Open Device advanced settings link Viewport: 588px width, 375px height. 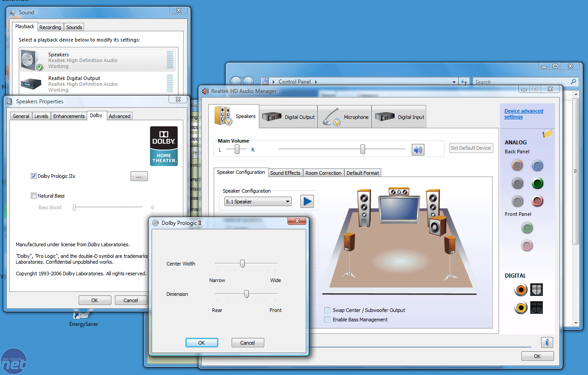pos(524,114)
